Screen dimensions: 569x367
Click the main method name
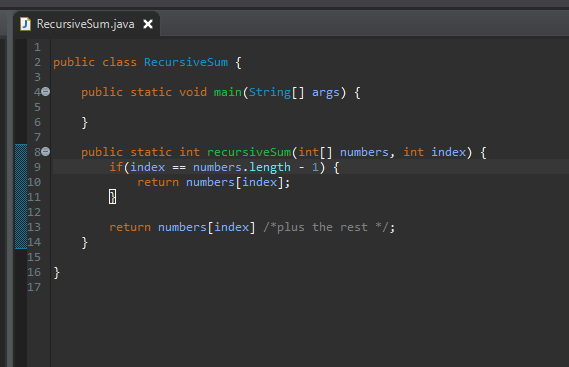coord(228,92)
